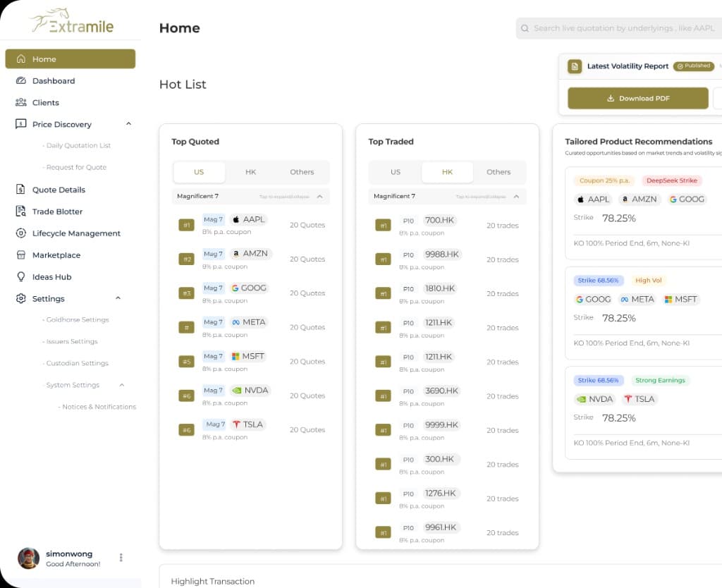Viewport: 722px width, 588px height.
Task: Open Request for Quote
Action: [75, 167]
